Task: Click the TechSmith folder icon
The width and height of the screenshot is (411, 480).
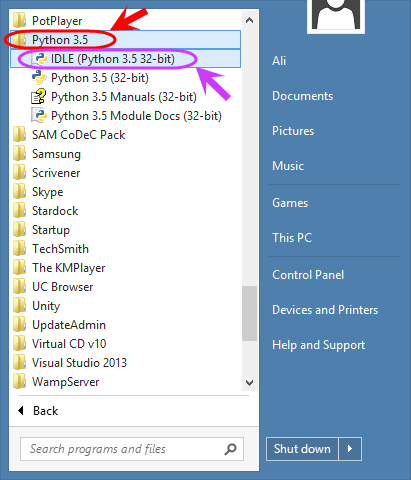Action: 19,249
